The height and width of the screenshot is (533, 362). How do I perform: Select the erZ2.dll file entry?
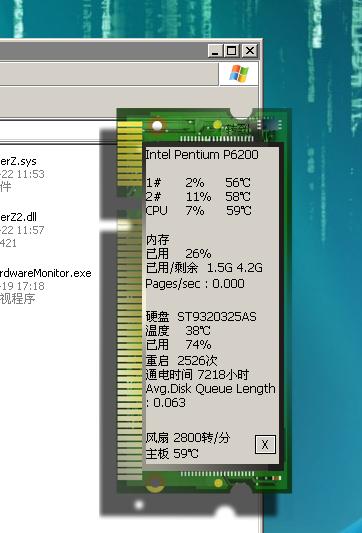click(x=18, y=217)
